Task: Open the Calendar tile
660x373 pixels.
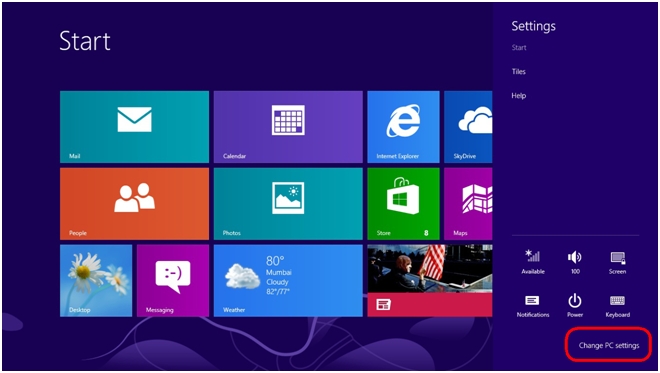Action: 288,127
